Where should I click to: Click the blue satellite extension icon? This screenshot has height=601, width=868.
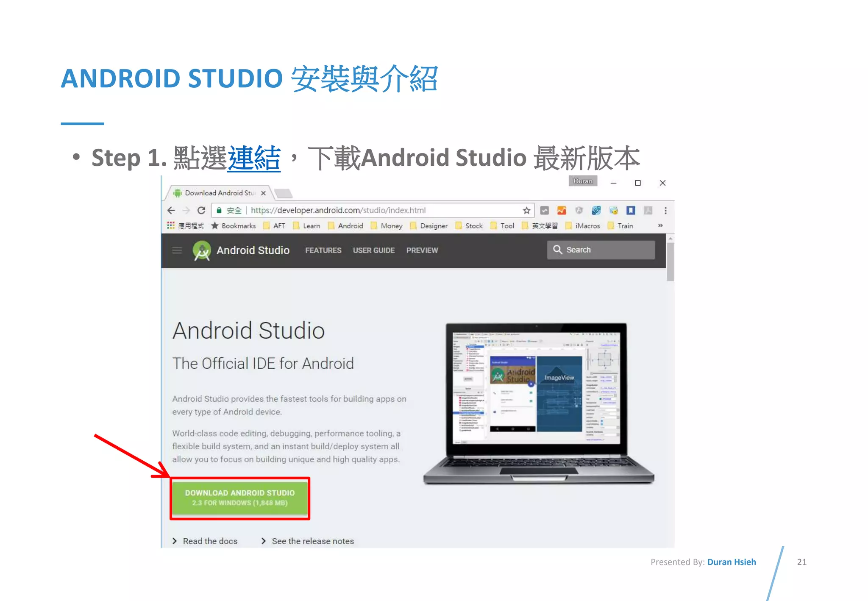tap(596, 210)
